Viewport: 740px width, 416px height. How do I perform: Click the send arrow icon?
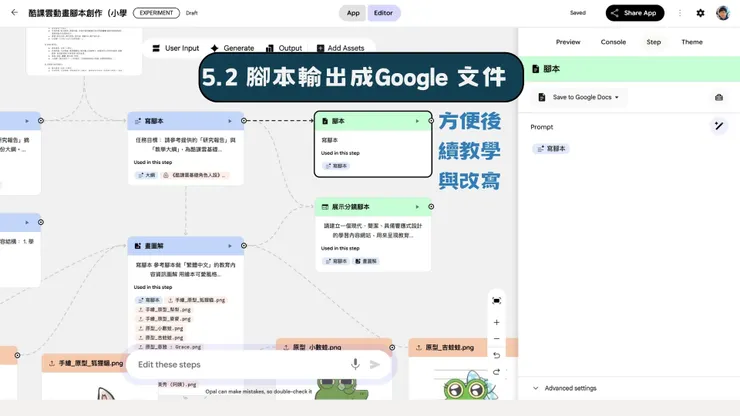(375, 365)
